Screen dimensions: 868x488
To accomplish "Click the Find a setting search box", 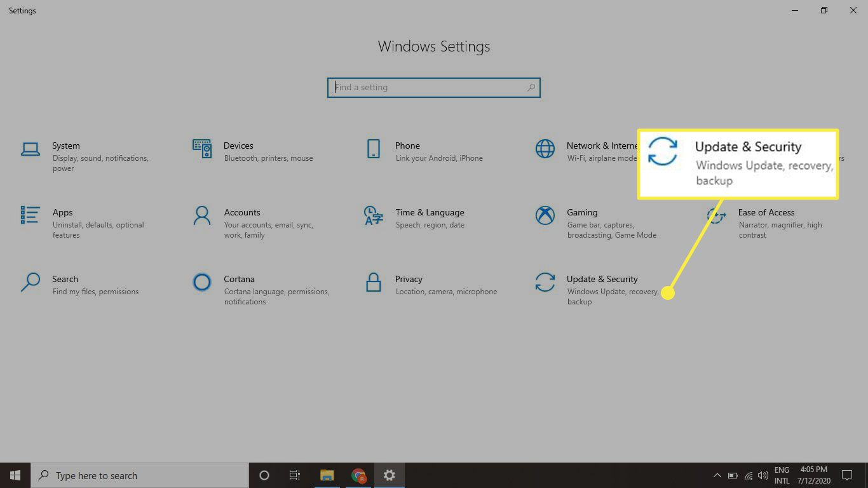I will pyautogui.click(x=434, y=88).
